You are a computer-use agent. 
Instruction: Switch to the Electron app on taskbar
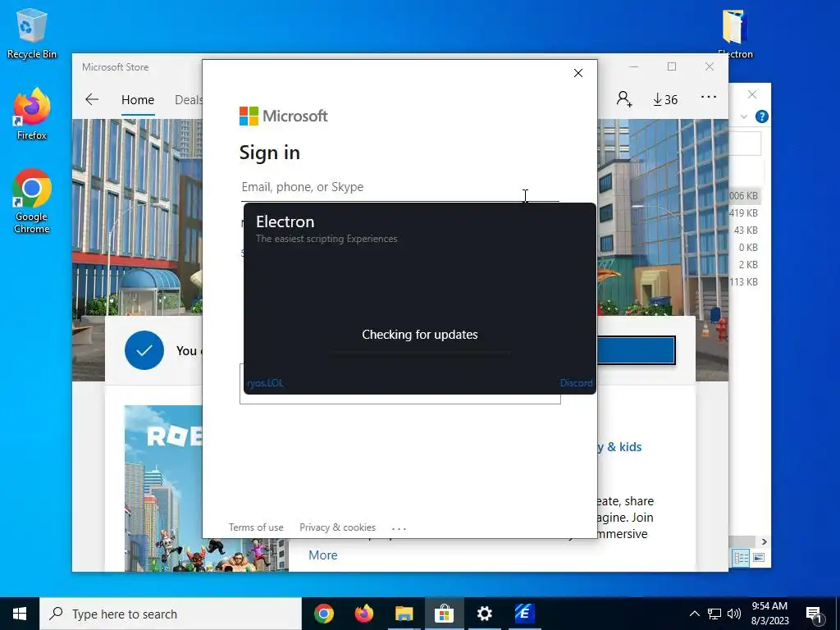524,614
